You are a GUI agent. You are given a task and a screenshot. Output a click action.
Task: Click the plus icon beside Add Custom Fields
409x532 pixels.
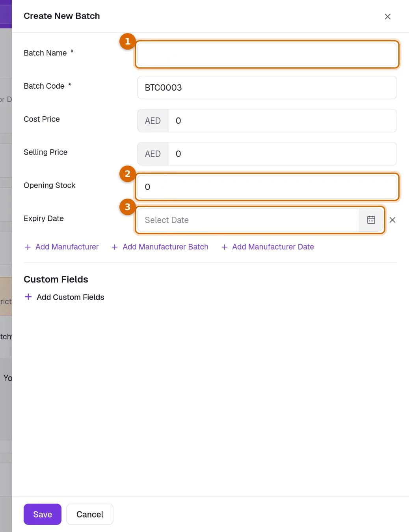(28, 297)
